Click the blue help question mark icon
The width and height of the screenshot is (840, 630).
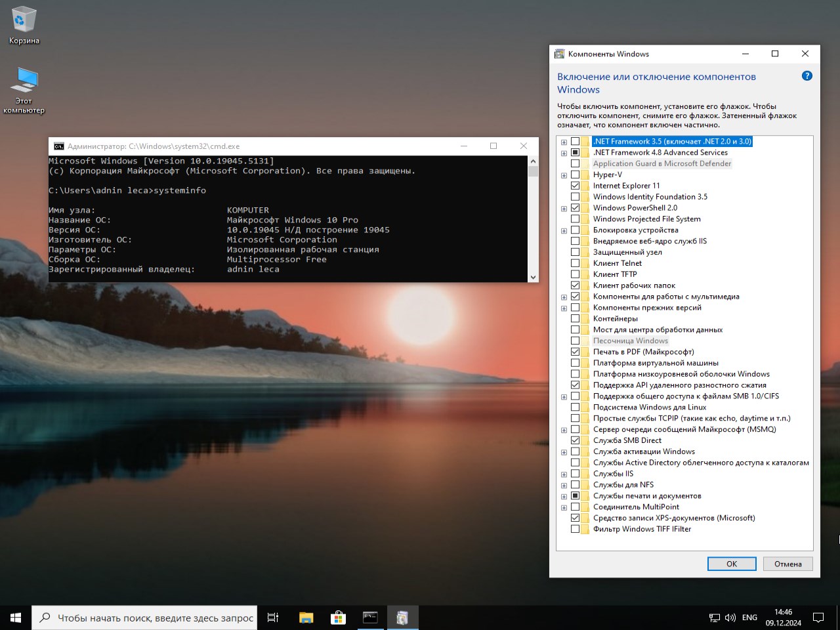[x=807, y=76]
